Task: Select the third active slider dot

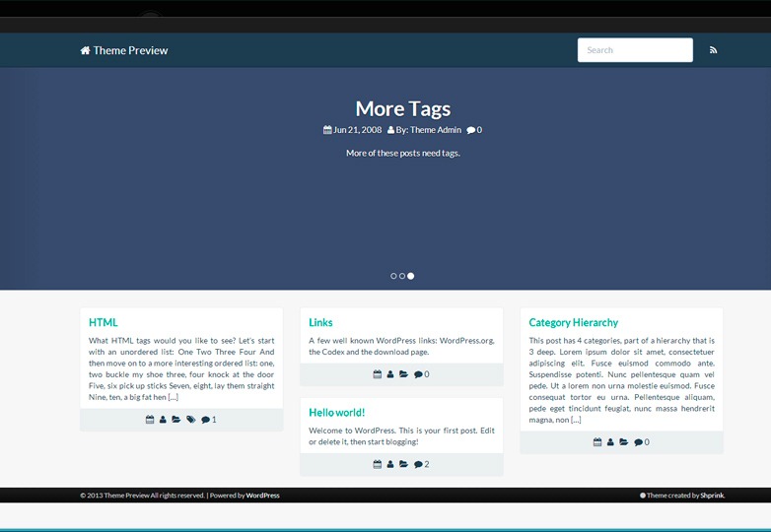Action: point(411,276)
